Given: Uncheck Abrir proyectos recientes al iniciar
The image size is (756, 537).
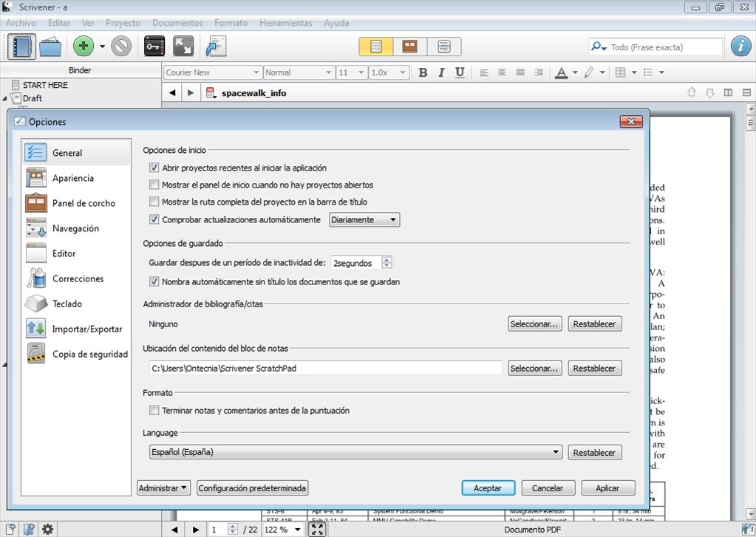Looking at the screenshot, I should 154,168.
